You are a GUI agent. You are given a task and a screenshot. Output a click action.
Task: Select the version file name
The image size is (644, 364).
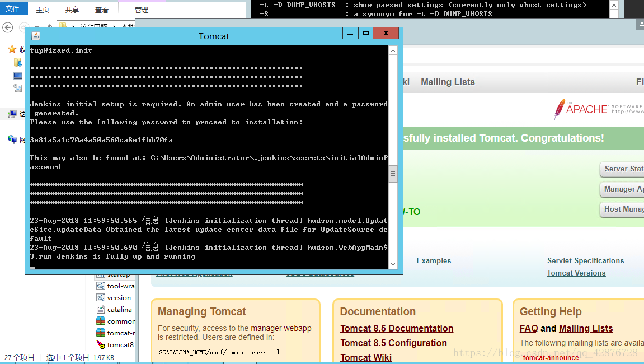[x=119, y=298]
